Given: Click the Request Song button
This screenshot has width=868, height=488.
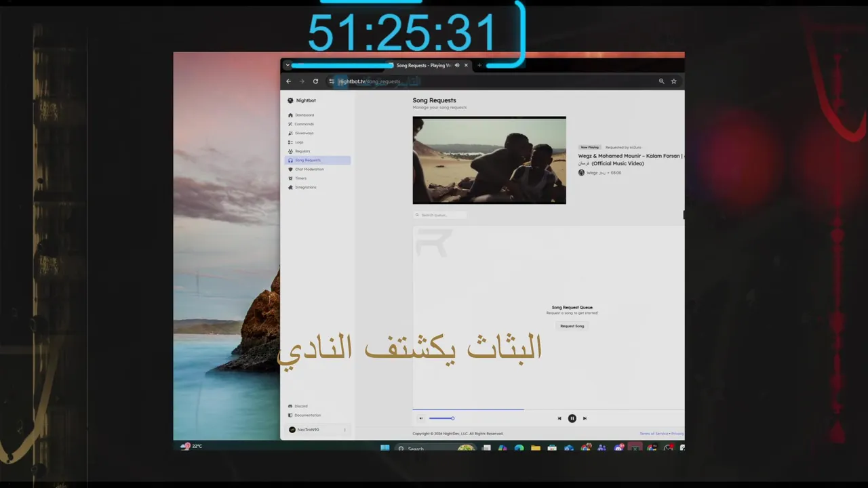Looking at the screenshot, I should click(x=572, y=326).
